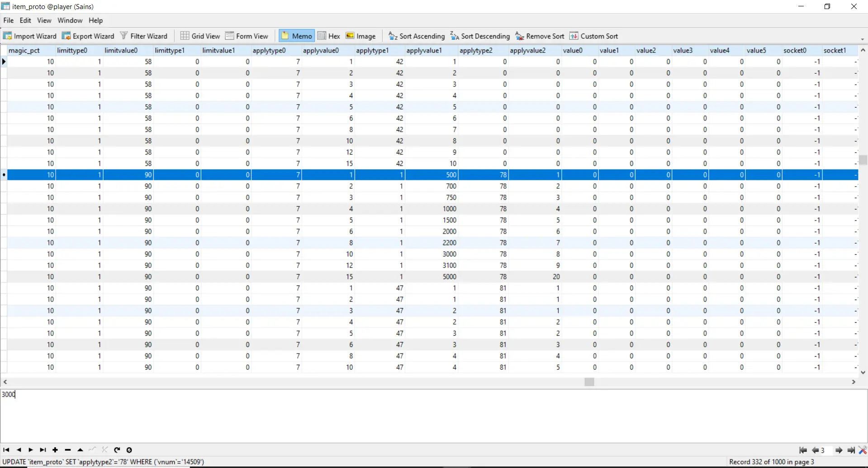The height and width of the screenshot is (468, 868).
Task: Click the horizontal scrollbar right arrow
Action: (x=854, y=382)
